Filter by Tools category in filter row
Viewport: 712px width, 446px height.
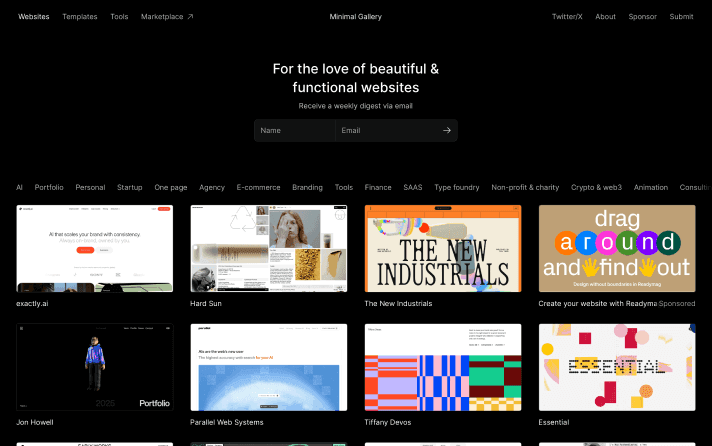click(344, 188)
